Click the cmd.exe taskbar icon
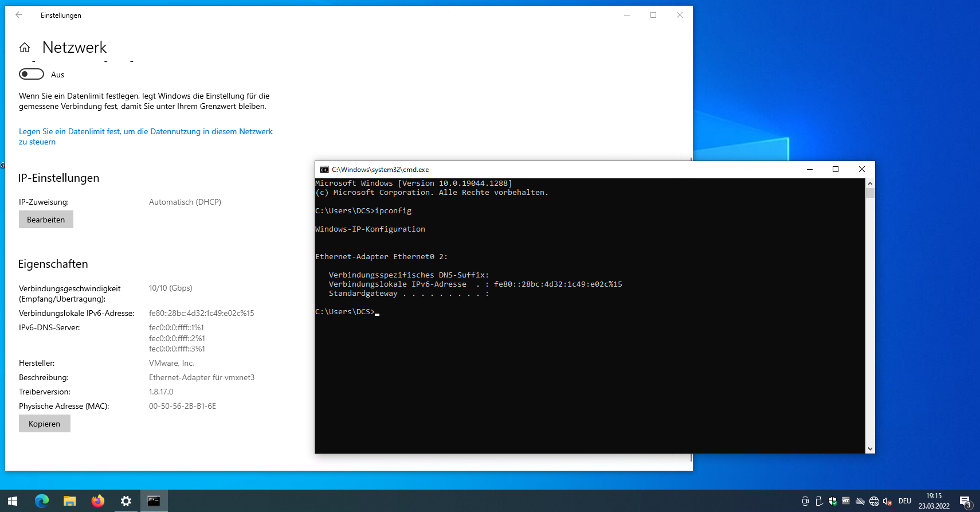Image resolution: width=980 pixels, height=512 pixels. pyautogui.click(x=154, y=501)
